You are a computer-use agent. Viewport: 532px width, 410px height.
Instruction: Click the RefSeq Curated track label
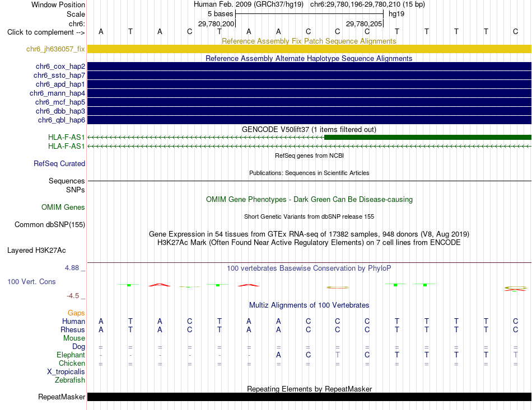click(59, 163)
